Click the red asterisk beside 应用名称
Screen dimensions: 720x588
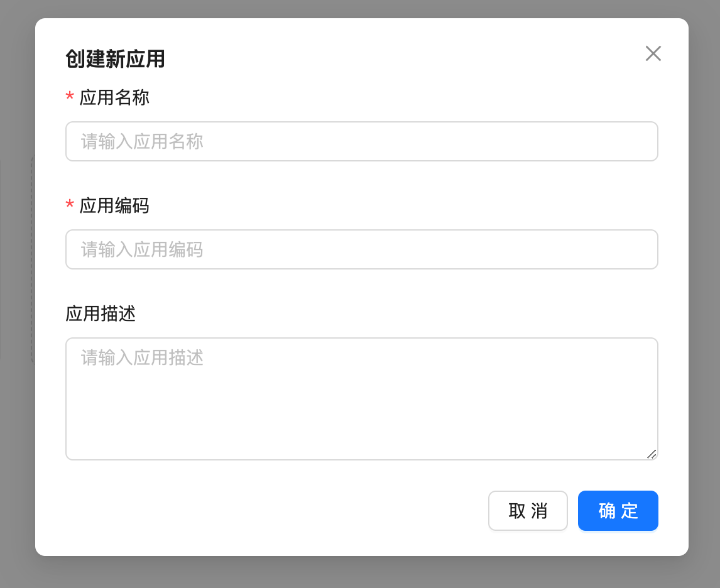[x=70, y=98]
